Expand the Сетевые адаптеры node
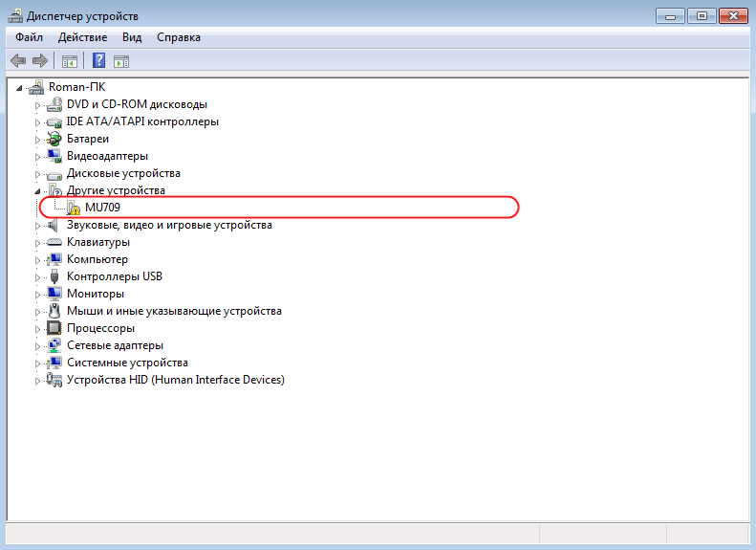 click(x=38, y=345)
